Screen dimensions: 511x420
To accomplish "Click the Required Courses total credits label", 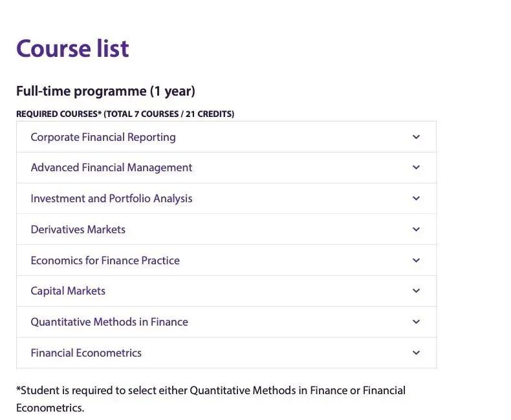I will click(x=125, y=114).
